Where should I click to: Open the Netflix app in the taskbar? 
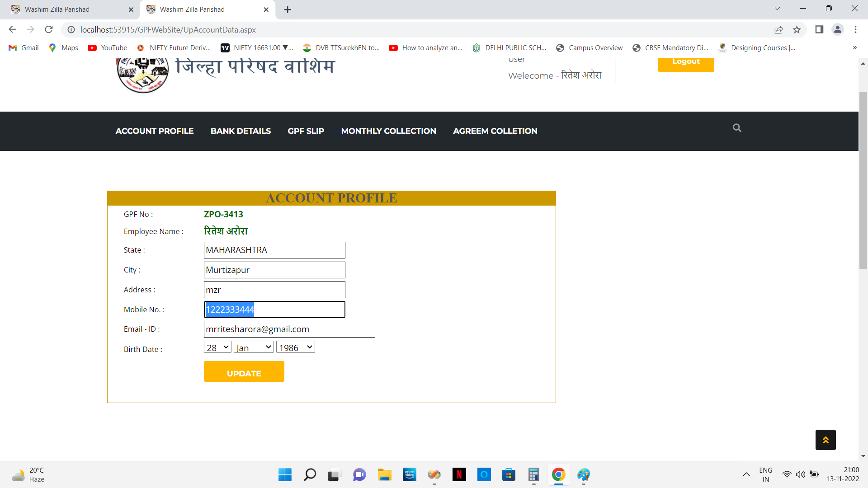tap(459, 474)
